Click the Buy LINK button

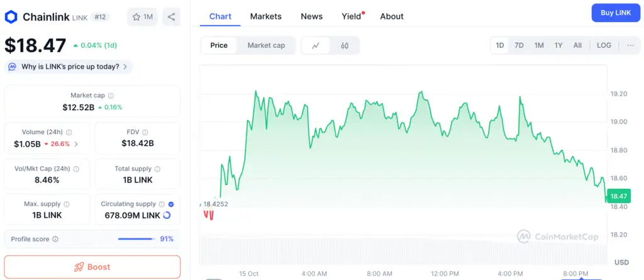coord(615,13)
